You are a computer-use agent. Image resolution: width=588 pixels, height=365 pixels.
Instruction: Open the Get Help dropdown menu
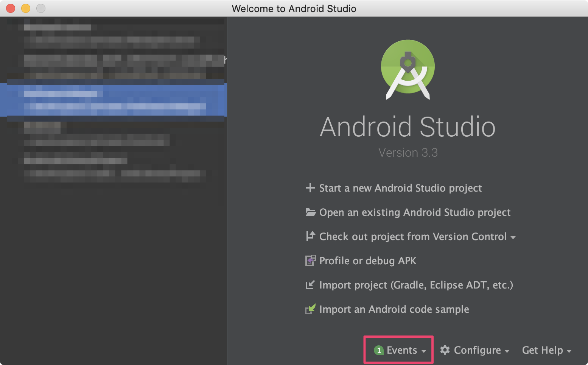[547, 350]
